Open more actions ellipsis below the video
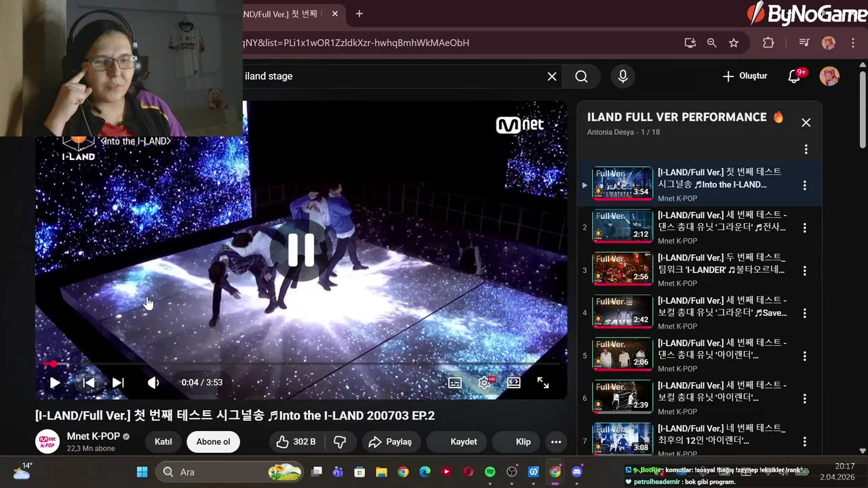Image resolution: width=868 pixels, height=488 pixels. click(x=556, y=442)
